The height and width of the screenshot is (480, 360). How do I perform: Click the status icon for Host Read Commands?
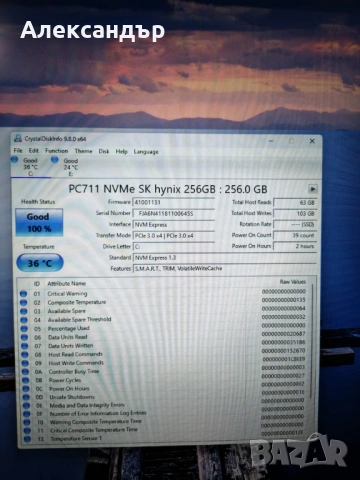25,354
